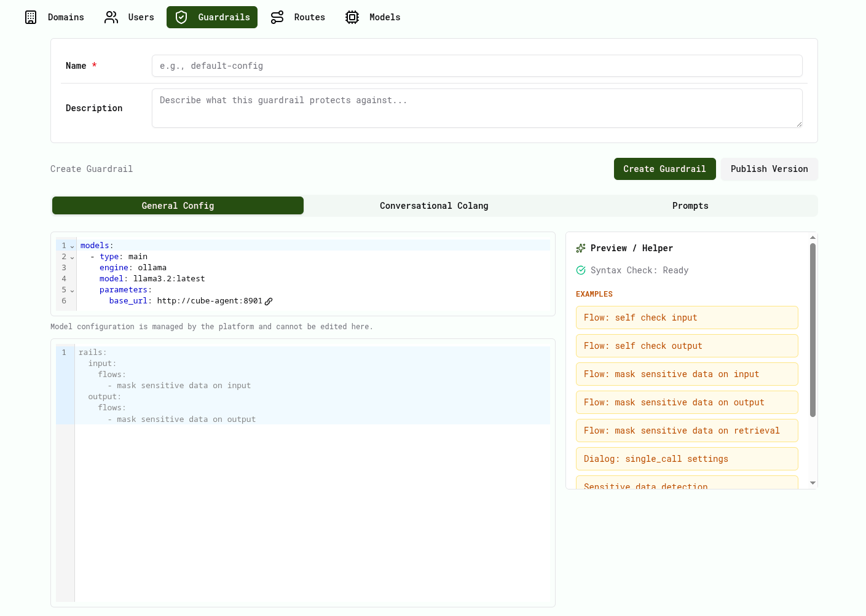
Task: Click the Publish Version button
Action: pos(769,169)
